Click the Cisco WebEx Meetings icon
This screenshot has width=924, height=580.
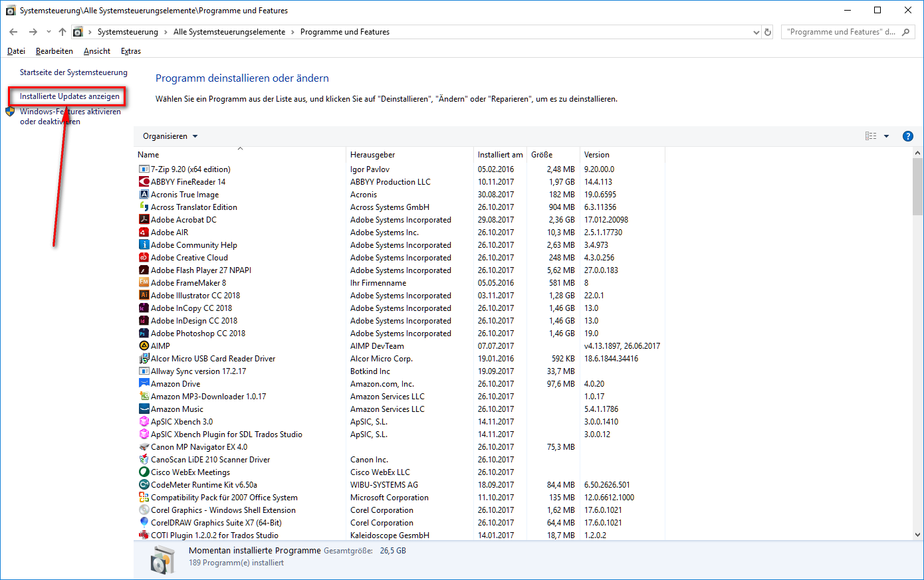pos(144,472)
